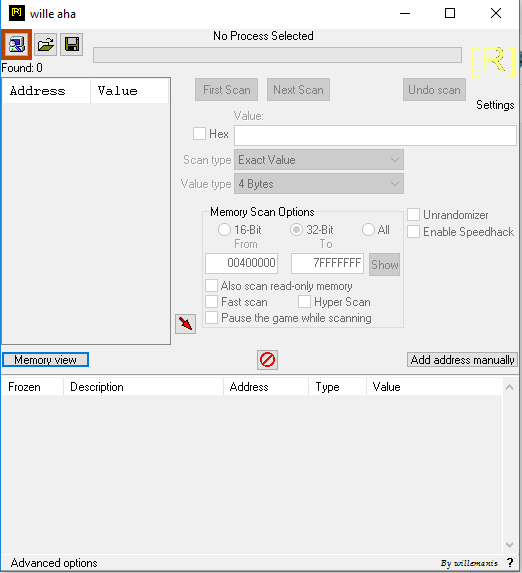Click the address table scroll up arrow
The height and width of the screenshot is (573, 522).
point(510,387)
